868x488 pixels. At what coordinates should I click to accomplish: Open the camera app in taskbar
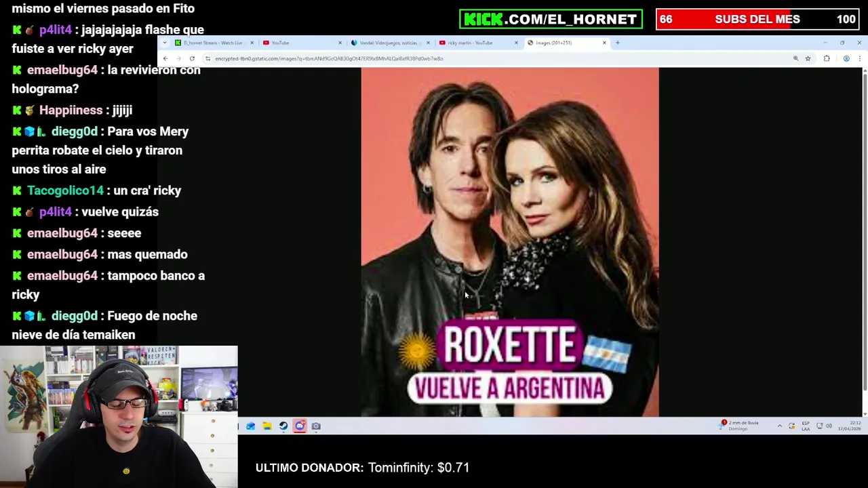click(316, 426)
